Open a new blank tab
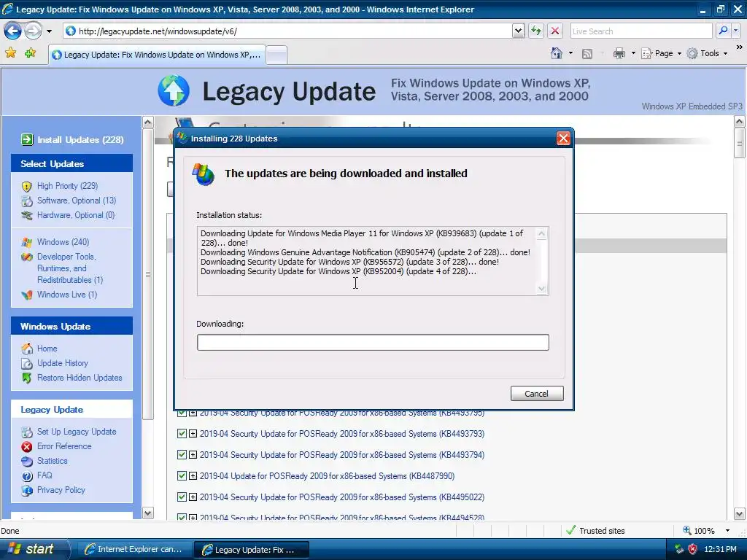The image size is (747, 560). pos(276,55)
